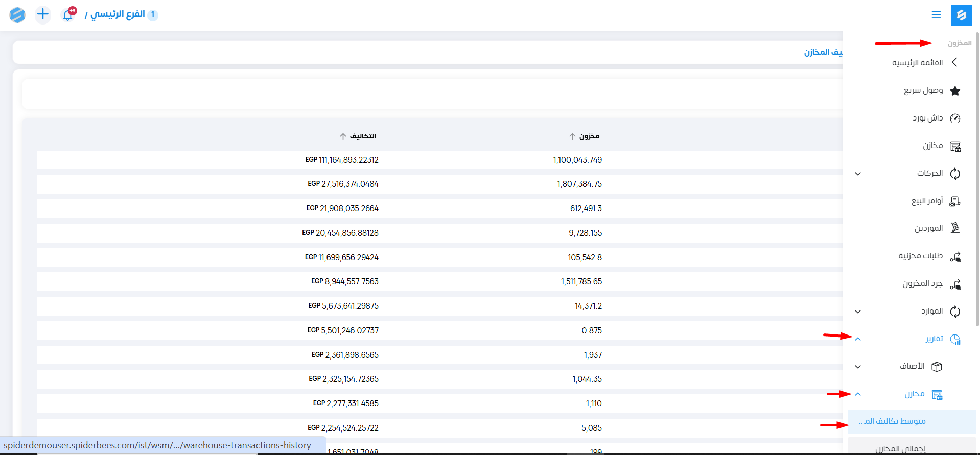The width and height of the screenshot is (980, 455).
Task: Expand the الأصناف submenu chevron
Action: [x=858, y=367]
